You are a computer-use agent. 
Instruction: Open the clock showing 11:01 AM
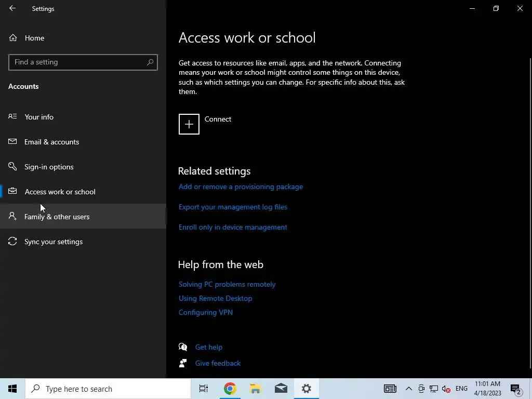(487, 389)
